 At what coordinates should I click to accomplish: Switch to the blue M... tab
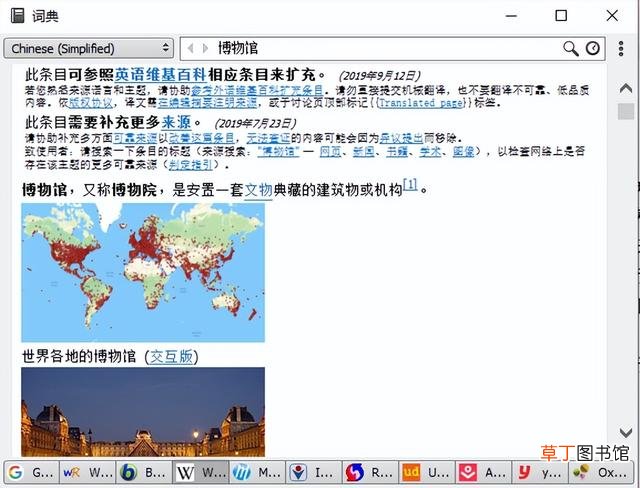[257, 472]
